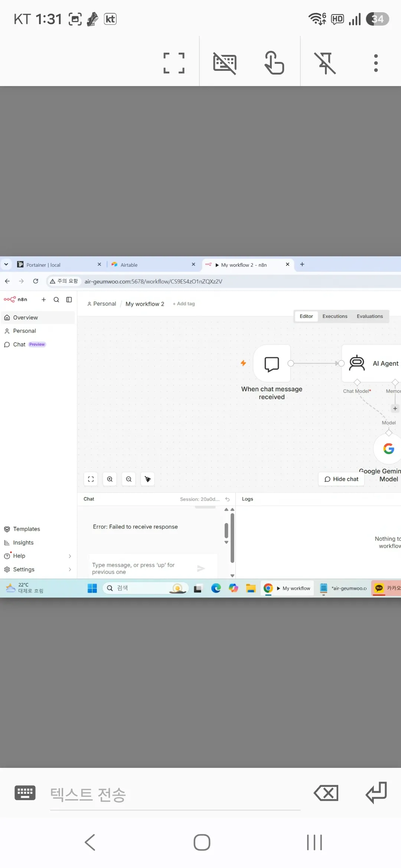Click the orange lightning trigger icon
Screen dimensions: 401x868
click(x=243, y=363)
